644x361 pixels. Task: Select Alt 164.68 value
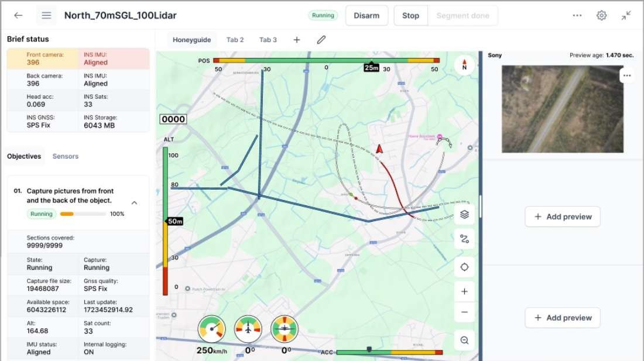tap(37, 331)
